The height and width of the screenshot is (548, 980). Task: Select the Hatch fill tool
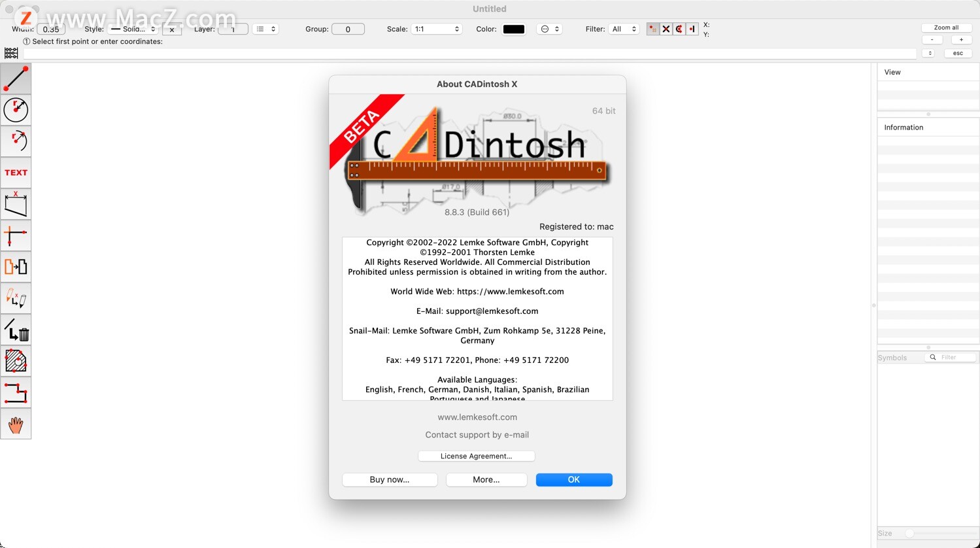point(16,361)
